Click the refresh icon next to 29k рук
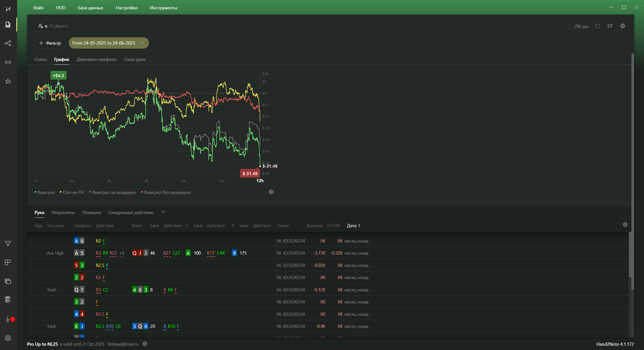644x350 pixels. tap(597, 26)
